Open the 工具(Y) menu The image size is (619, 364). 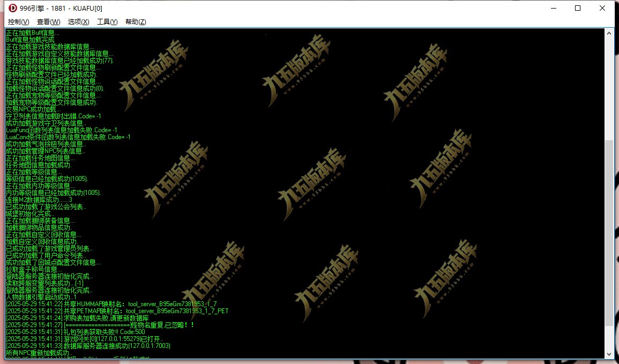click(x=107, y=22)
